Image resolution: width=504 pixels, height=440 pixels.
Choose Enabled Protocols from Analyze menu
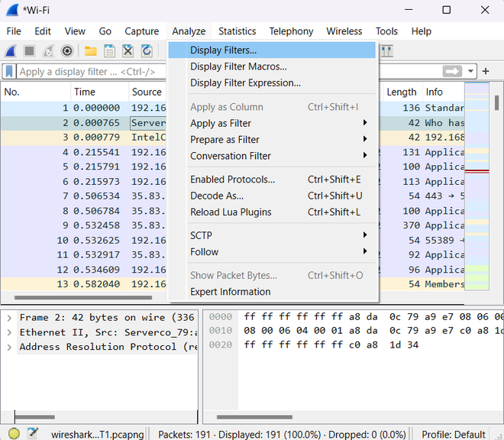232,180
